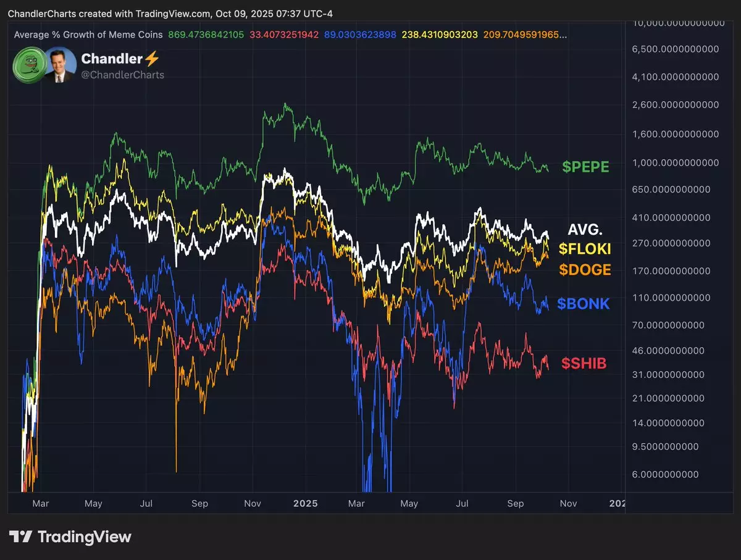
Task: Click the lightning bolt emoji beside Chandler
Action: tap(152, 59)
